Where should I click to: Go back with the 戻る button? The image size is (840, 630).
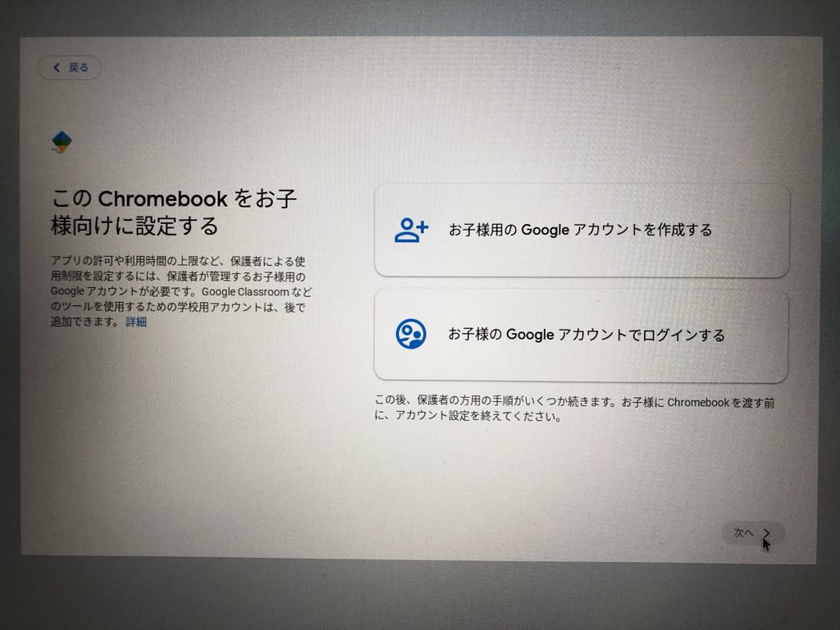(70, 67)
